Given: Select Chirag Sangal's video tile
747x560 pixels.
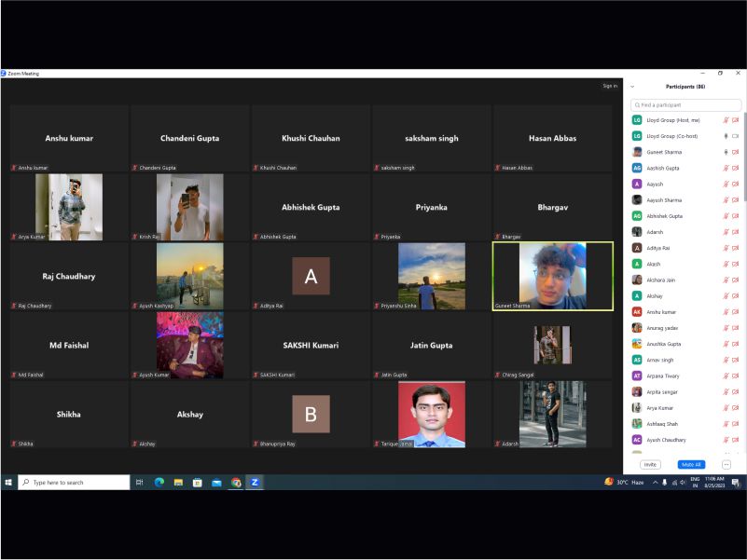Looking at the screenshot, I should coord(553,346).
